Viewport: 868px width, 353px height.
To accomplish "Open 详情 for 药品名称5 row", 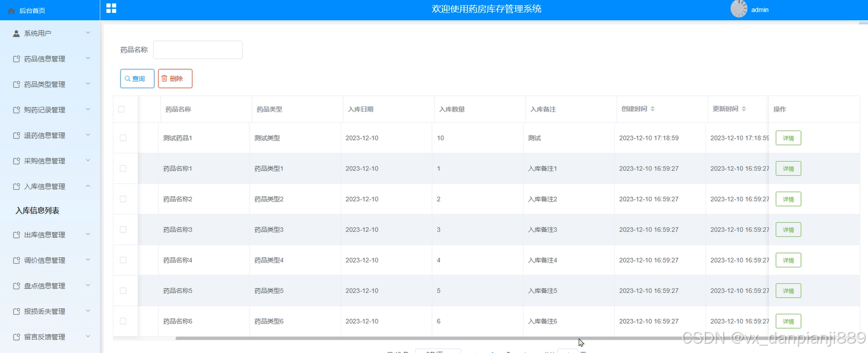I will tap(788, 291).
